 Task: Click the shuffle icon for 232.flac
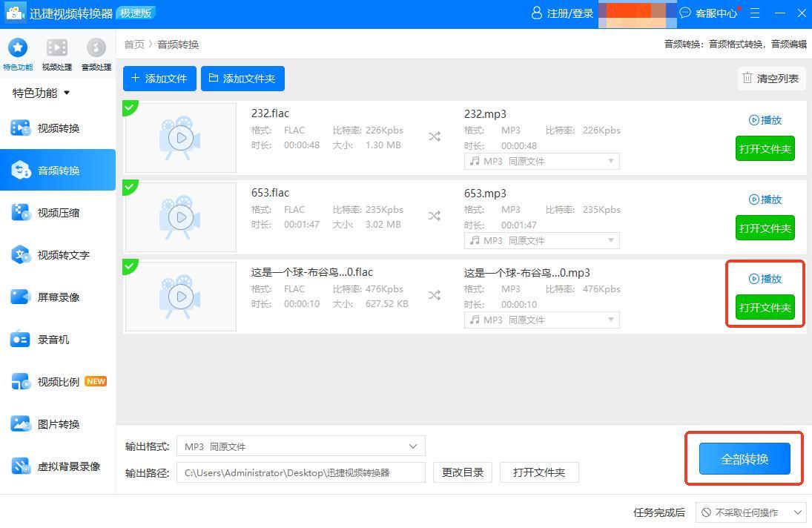435,136
